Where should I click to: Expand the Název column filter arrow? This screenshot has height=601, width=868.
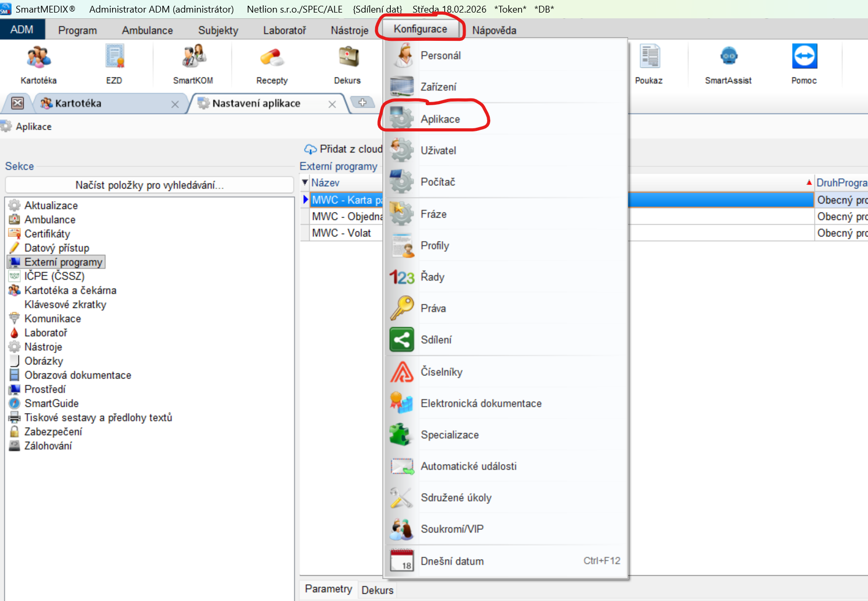pyautogui.click(x=305, y=183)
